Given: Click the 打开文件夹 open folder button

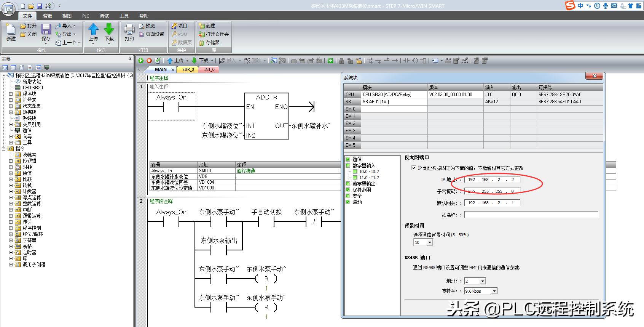Looking at the screenshot, I should (214, 34).
